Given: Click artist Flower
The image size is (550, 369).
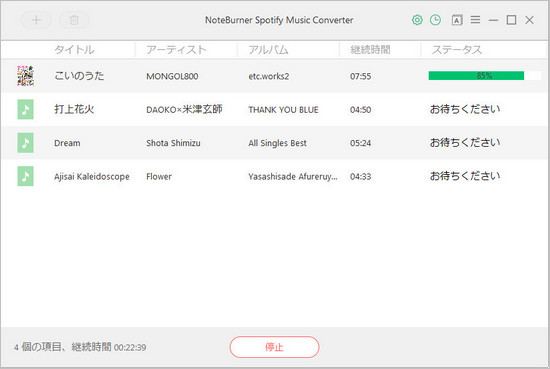Looking at the screenshot, I should point(159,176).
